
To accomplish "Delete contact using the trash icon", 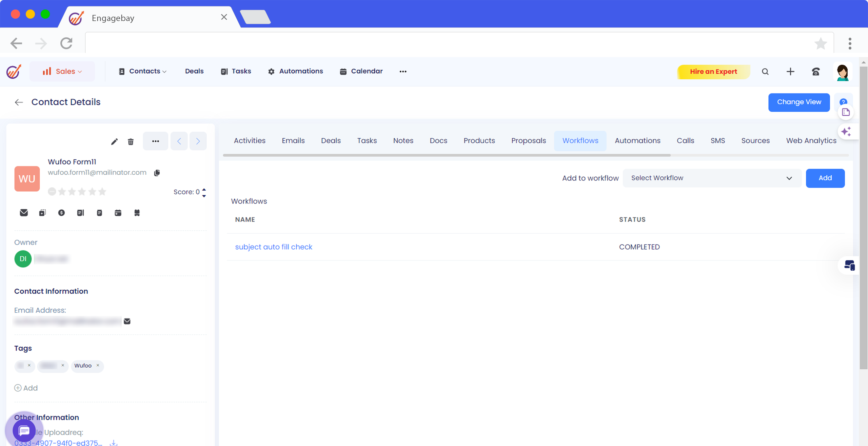I will point(131,141).
